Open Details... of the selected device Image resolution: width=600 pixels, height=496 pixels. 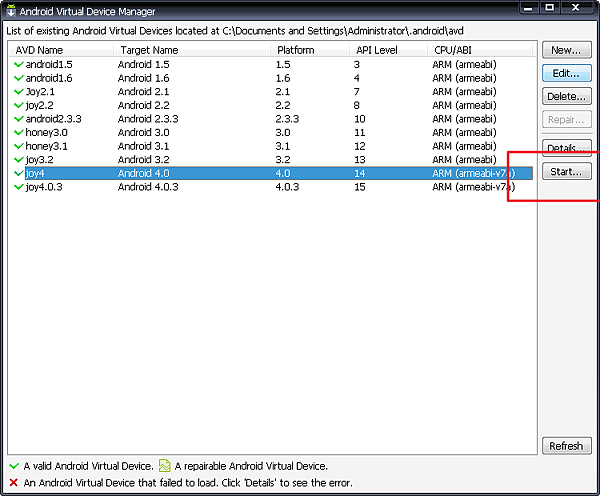tap(566, 148)
